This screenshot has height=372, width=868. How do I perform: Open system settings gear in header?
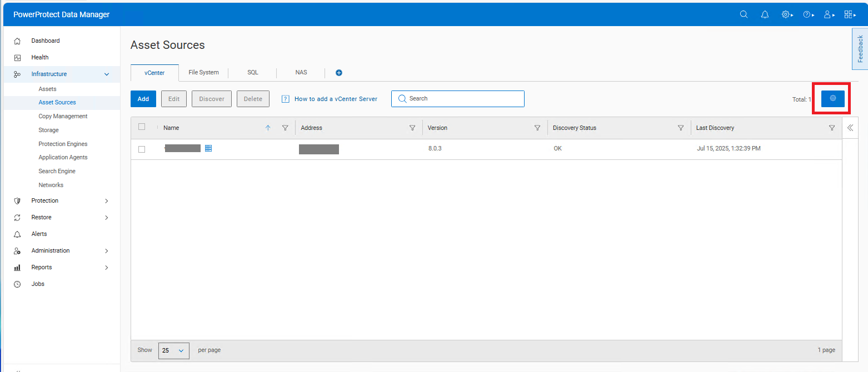pyautogui.click(x=787, y=14)
